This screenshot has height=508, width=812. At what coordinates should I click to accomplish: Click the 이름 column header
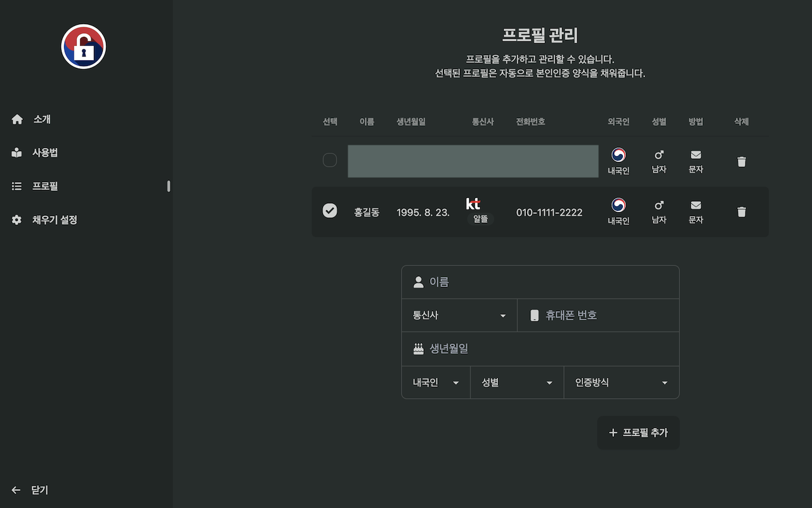367,122
